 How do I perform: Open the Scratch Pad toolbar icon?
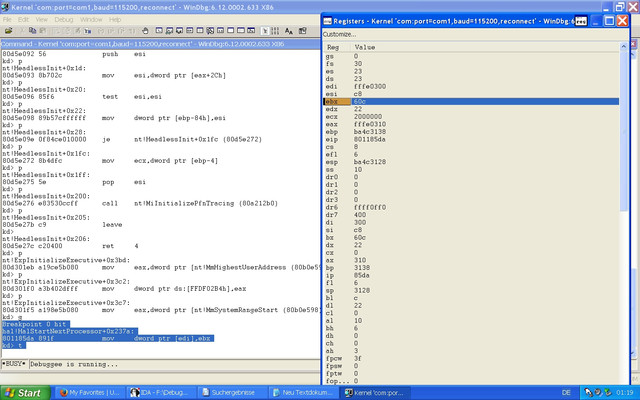pos(231,31)
